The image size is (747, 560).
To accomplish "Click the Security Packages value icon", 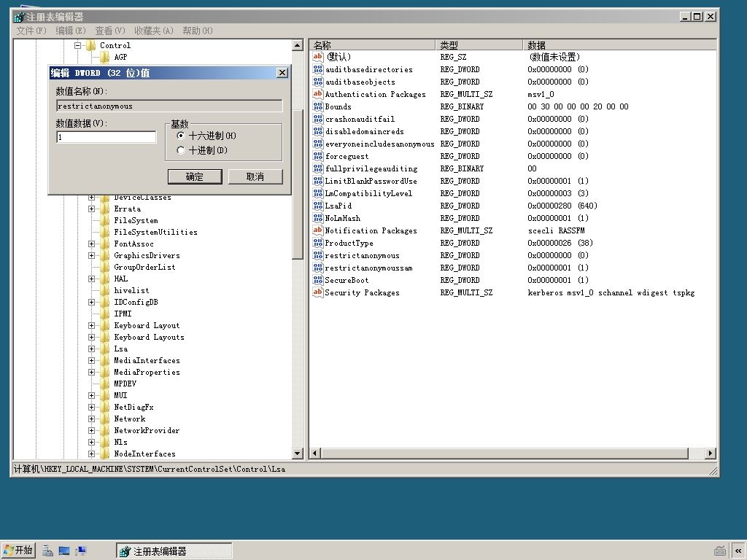I will (318, 292).
